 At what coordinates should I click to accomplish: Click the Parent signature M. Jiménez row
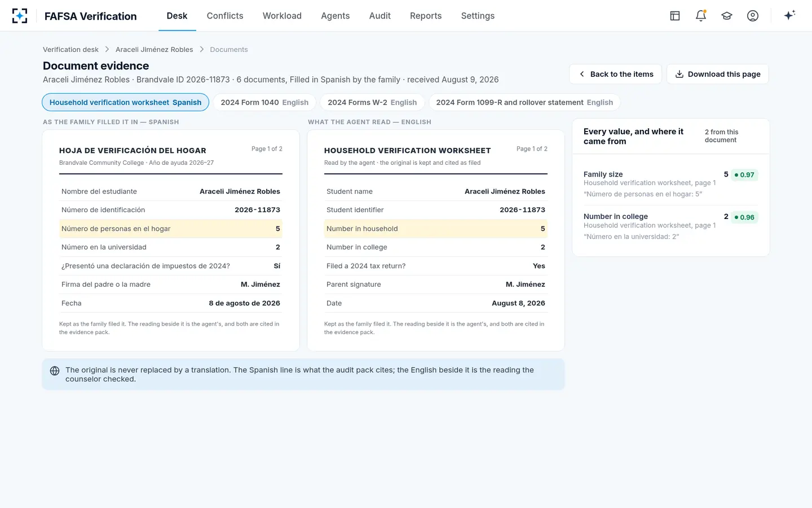(436, 284)
